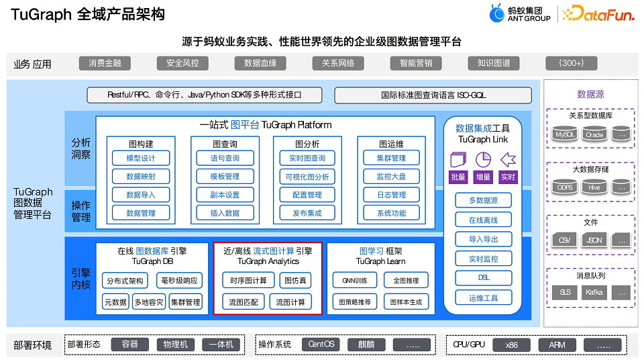Screen dimensions: 644x362
Task: Click the 关系网络 application tag
Action: 338,63
